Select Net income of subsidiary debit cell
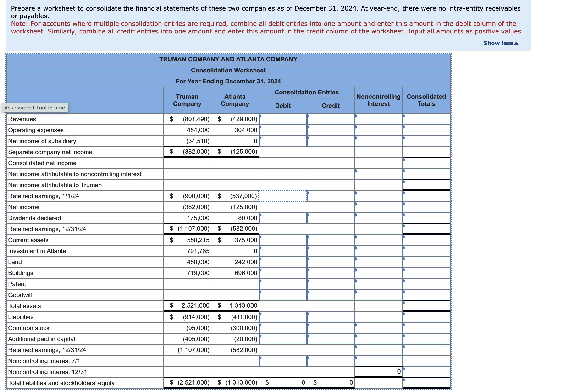Viewport: 563px width, 392px height. point(283,141)
